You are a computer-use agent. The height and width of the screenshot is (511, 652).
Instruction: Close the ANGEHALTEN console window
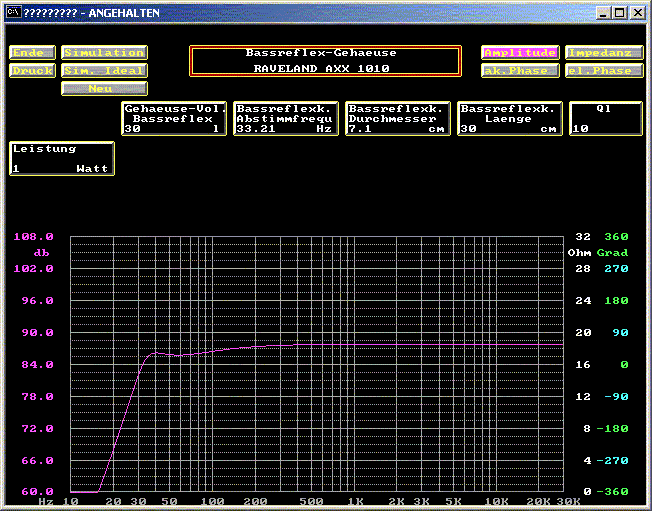[x=637, y=12]
